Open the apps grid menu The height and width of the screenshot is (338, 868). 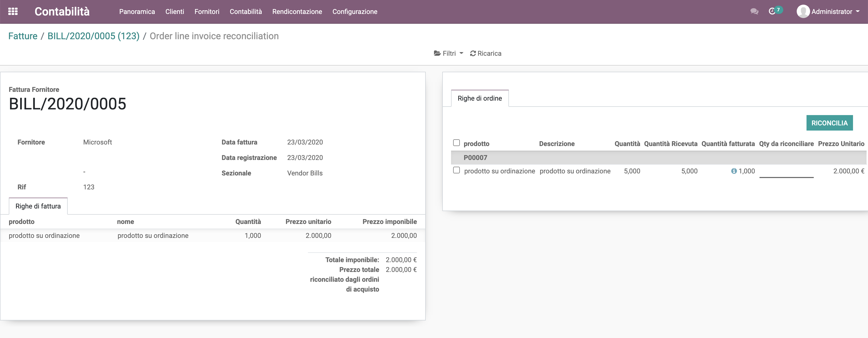coord(13,11)
